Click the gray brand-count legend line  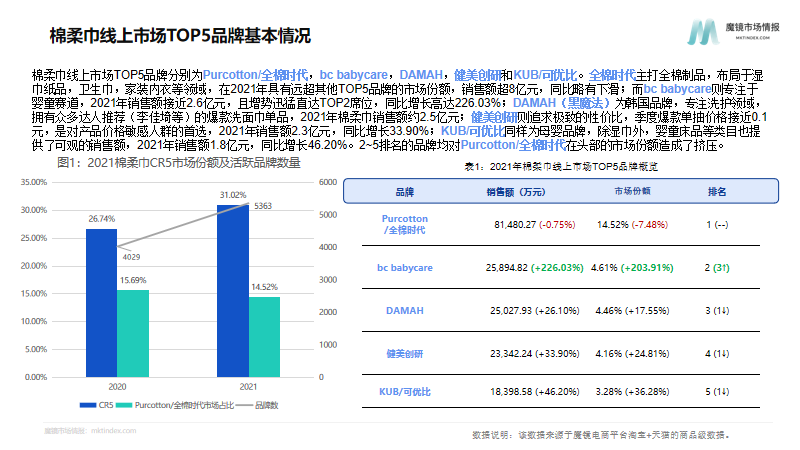point(244,405)
